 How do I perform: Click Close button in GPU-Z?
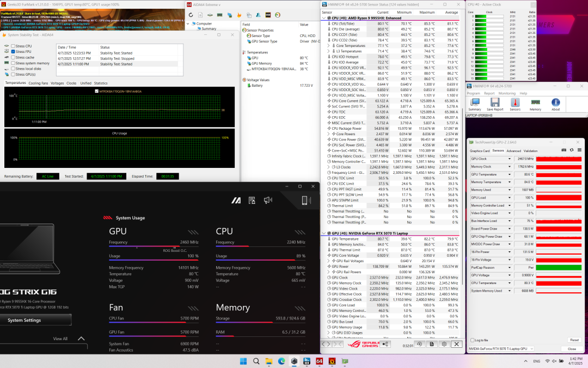point(572,349)
